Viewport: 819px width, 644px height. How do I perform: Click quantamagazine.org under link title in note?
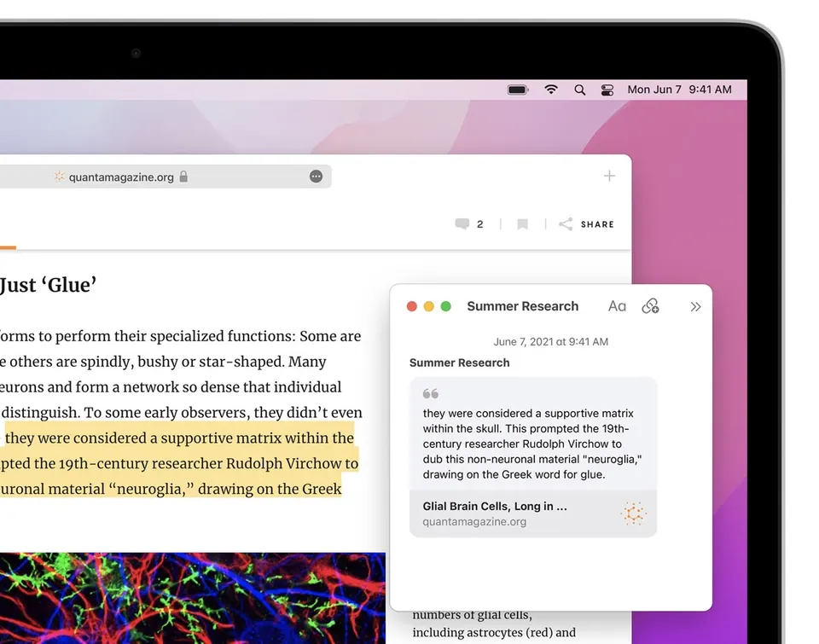click(474, 521)
